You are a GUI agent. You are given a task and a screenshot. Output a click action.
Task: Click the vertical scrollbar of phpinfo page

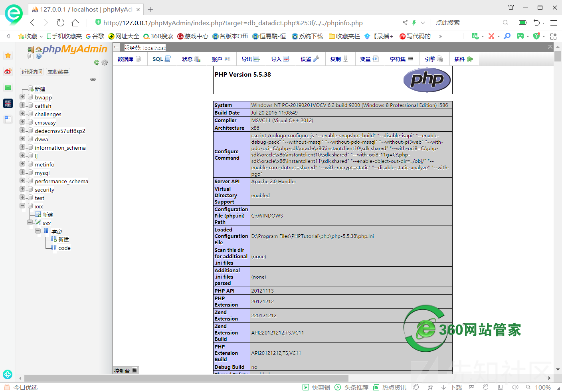tap(558, 56)
